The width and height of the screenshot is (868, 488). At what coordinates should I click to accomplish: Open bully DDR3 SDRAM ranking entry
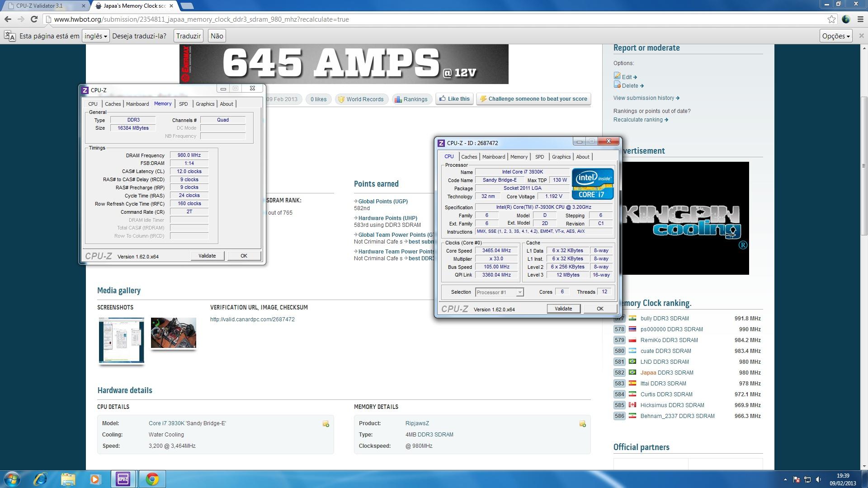[665, 319]
